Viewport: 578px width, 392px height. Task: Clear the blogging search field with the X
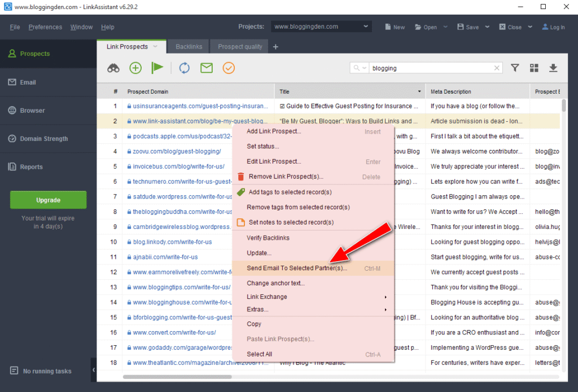coord(496,68)
